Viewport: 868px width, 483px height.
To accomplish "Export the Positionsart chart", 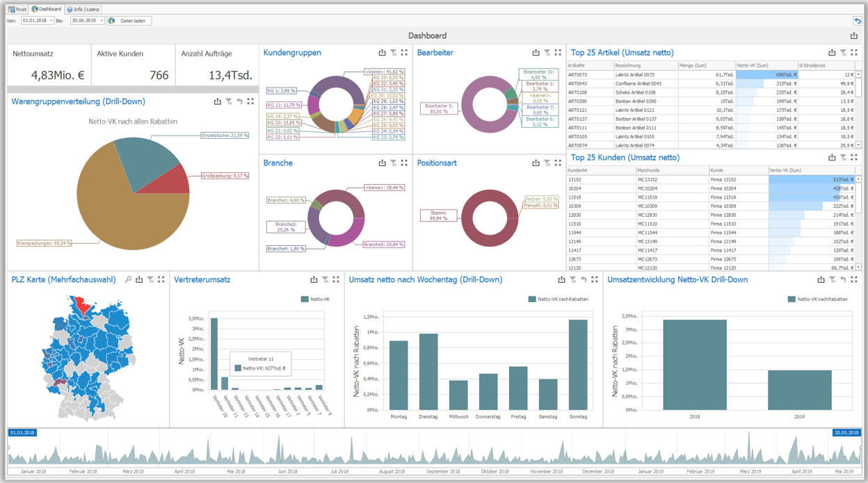I will click(536, 163).
